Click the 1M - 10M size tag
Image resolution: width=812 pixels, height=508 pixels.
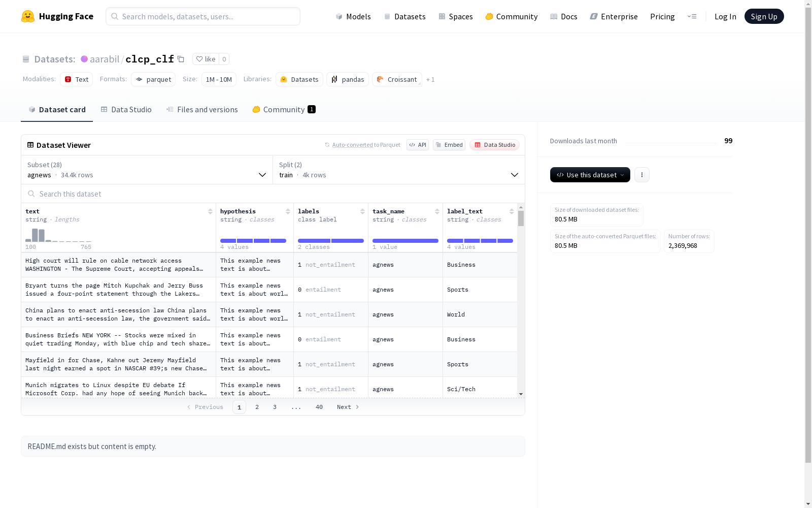point(219,79)
